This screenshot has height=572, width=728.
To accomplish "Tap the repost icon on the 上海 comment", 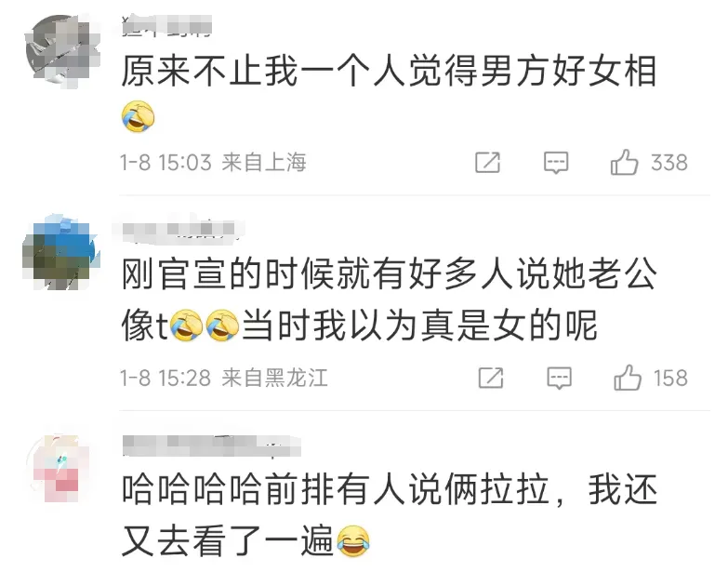I will coord(487,163).
